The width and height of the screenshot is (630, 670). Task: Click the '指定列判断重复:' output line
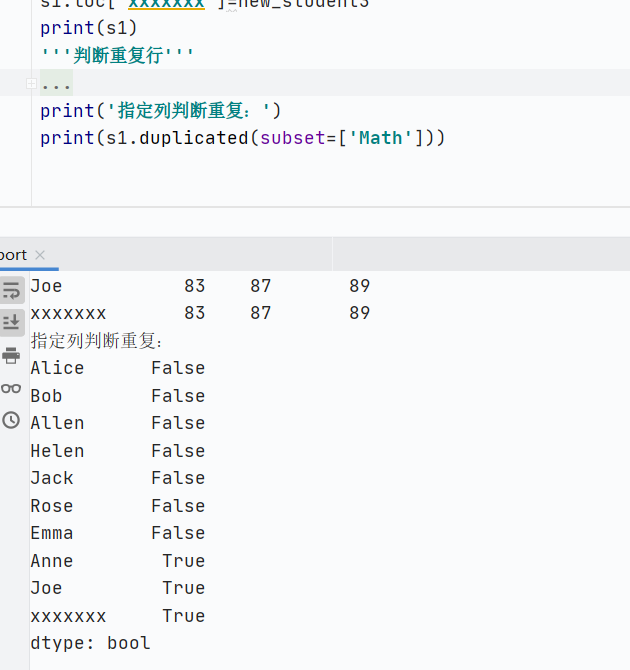pos(97,341)
